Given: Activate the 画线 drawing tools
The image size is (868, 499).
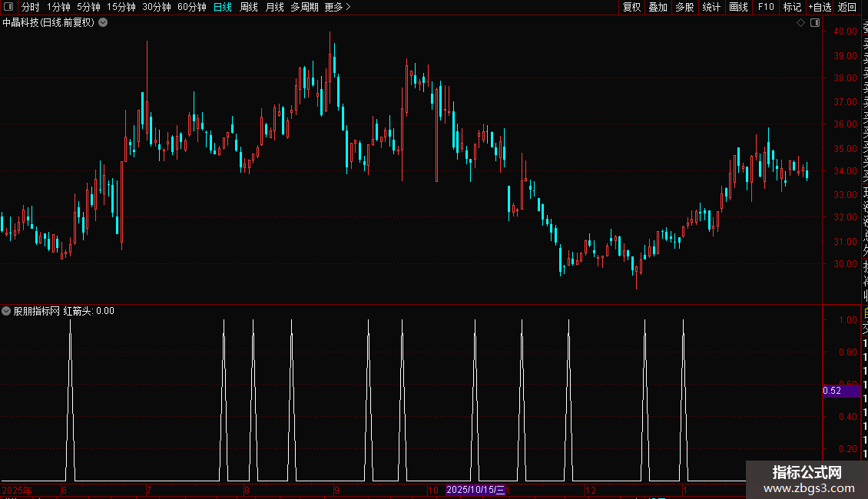Looking at the screenshot, I should pos(738,7).
